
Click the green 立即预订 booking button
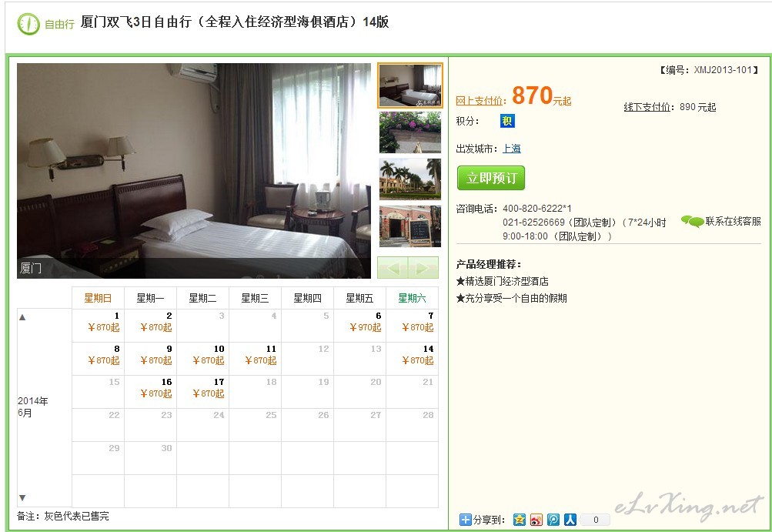491,178
